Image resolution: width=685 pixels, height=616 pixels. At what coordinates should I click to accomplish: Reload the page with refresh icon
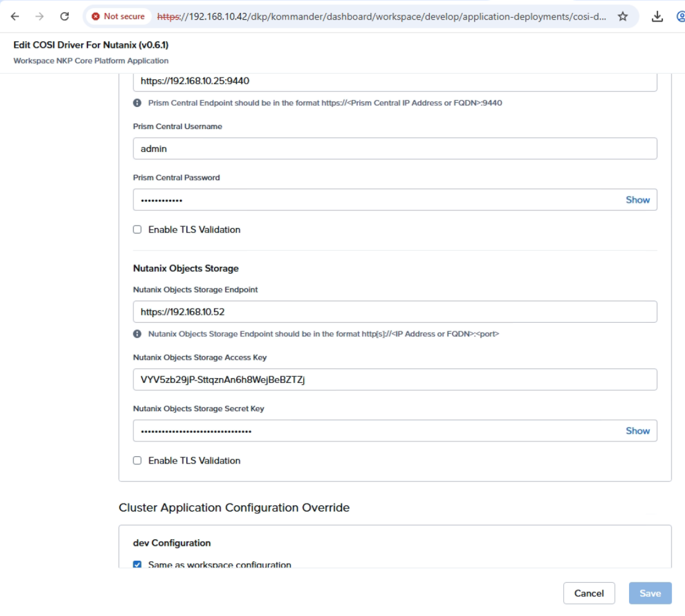click(65, 17)
